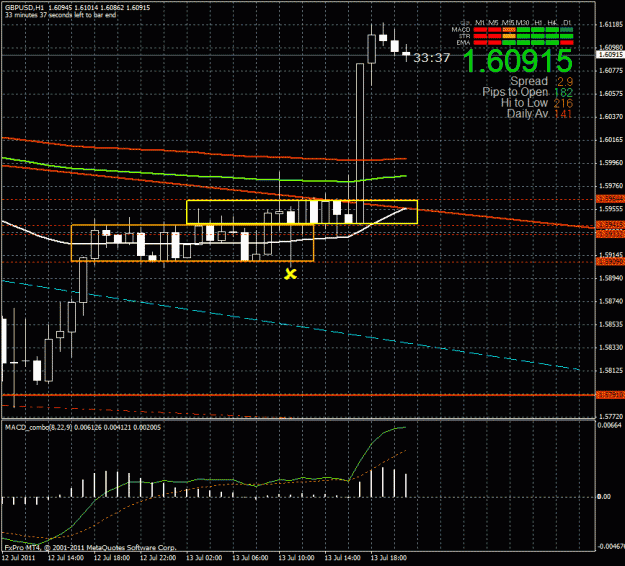
Task: Click the large green 1.60915 price display
Action: [x=518, y=61]
